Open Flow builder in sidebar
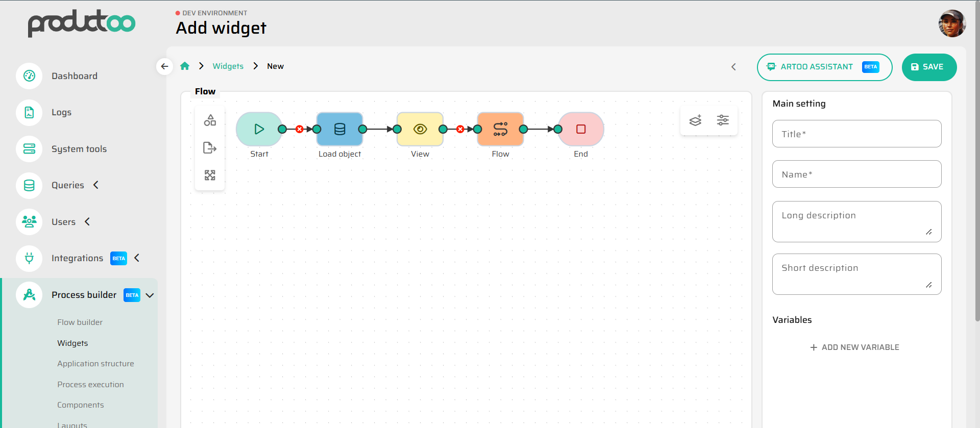 (x=80, y=322)
